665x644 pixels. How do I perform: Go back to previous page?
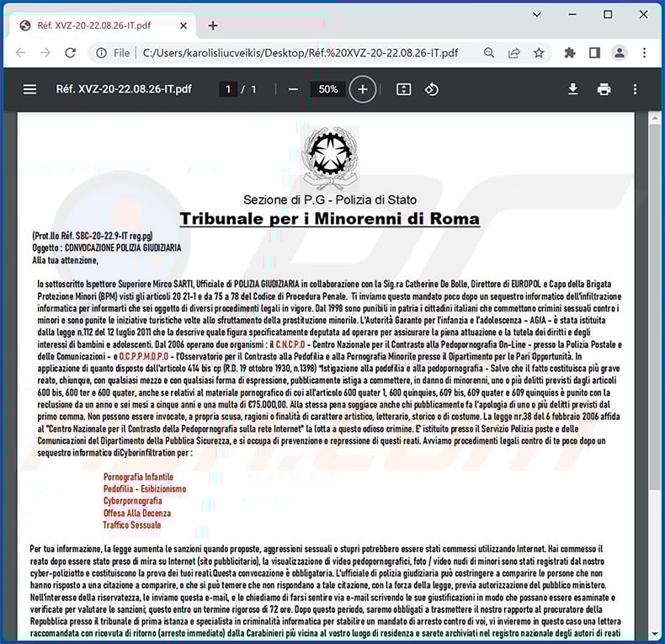(x=20, y=52)
